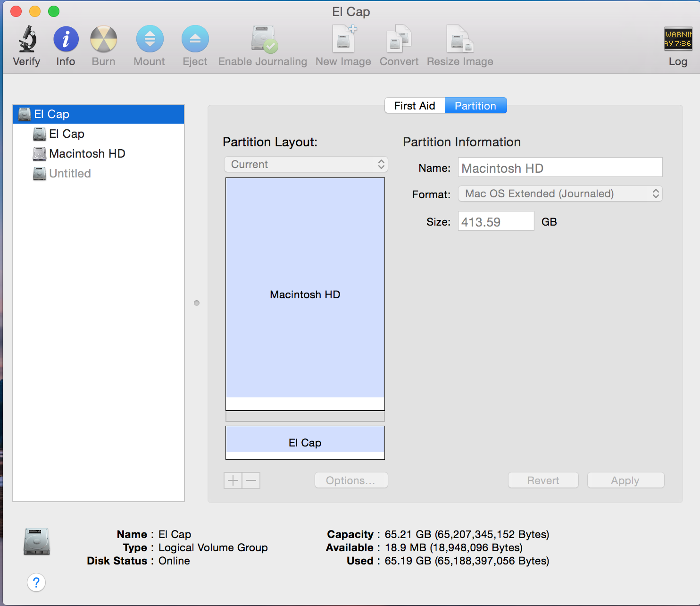700x606 pixels.
Task: Click the Apply button
Action: tap(625, 480)
